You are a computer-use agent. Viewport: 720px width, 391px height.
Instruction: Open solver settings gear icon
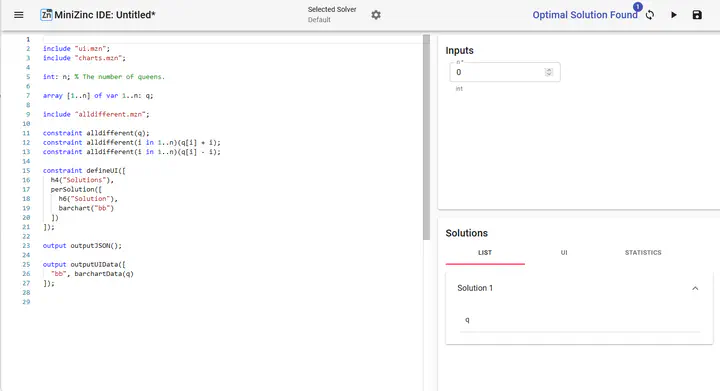(376, 15)
